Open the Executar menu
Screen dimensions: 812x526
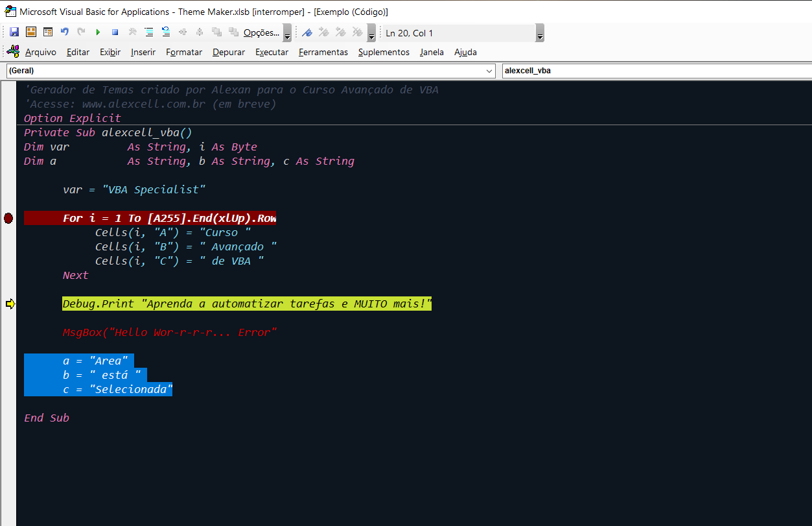(x=272, y=52)
